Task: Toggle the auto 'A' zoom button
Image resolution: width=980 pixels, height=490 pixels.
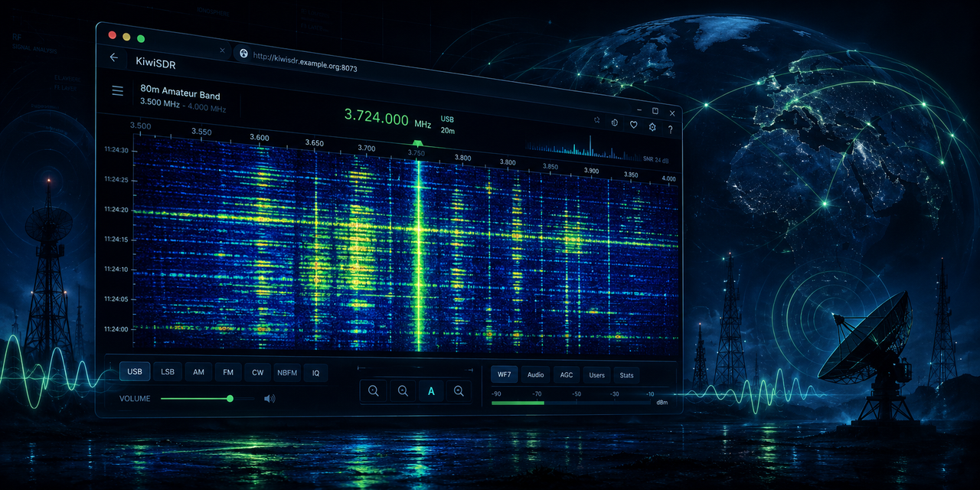Action: click(431, 391)
